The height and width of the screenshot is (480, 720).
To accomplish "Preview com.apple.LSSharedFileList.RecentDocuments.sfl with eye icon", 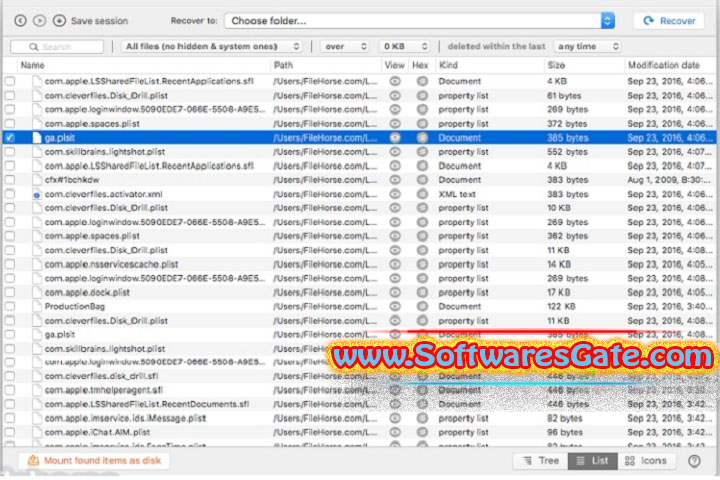I will 395,404.
